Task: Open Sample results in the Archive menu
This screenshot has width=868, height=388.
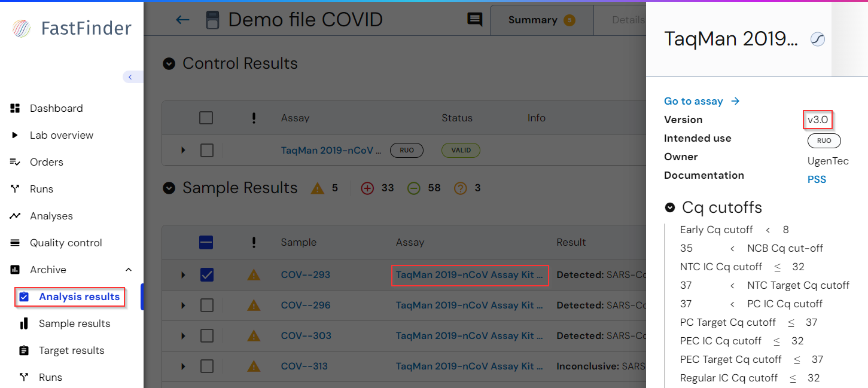Action: 74,323
